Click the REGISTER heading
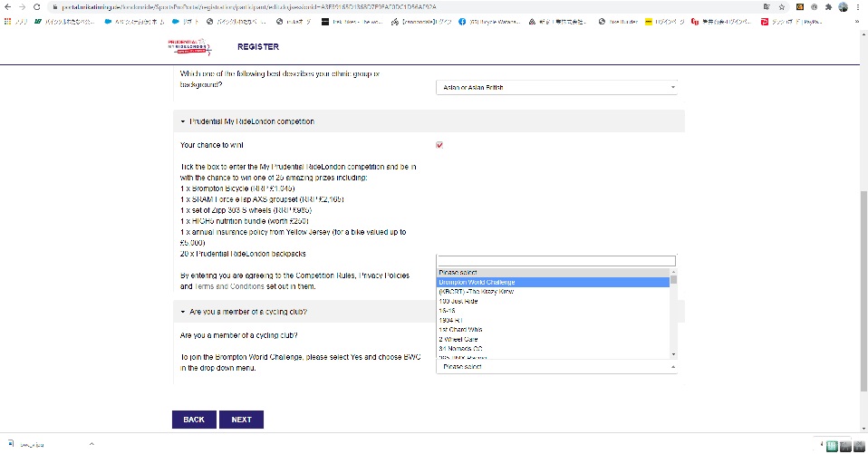 258,47
